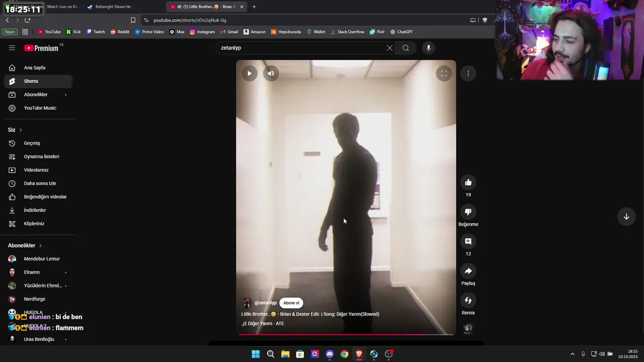The height and width of the screenshot is (362, 644).
Task: Open Nerdforge channel subscription
Action: [38, 299]
